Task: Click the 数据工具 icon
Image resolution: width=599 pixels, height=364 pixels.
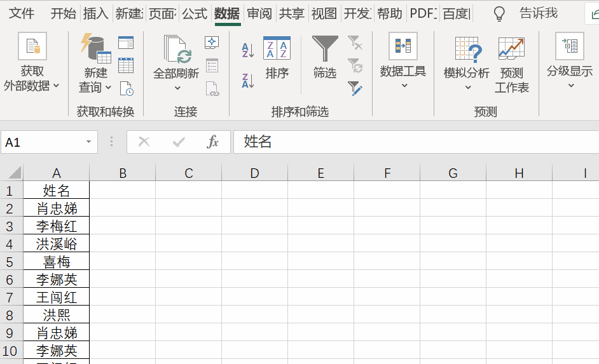Action: 403,46
